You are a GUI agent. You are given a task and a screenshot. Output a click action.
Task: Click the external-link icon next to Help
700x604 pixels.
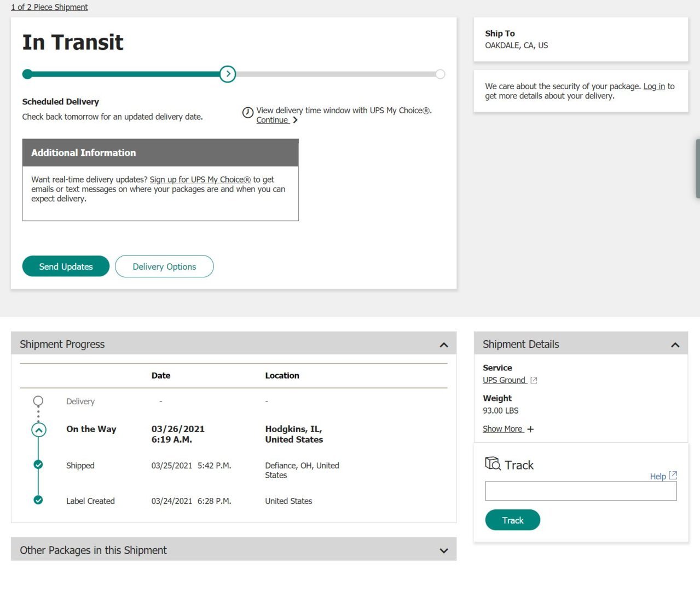(673, 475)
